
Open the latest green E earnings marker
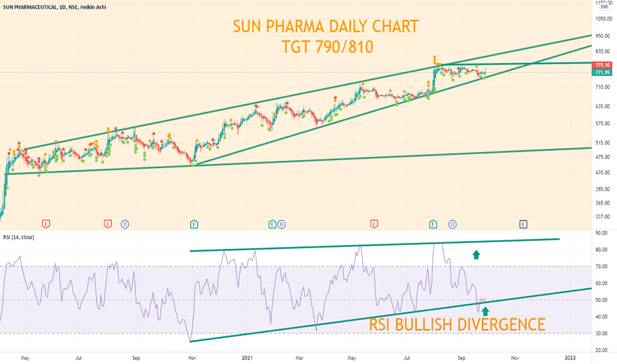(433, 224)
